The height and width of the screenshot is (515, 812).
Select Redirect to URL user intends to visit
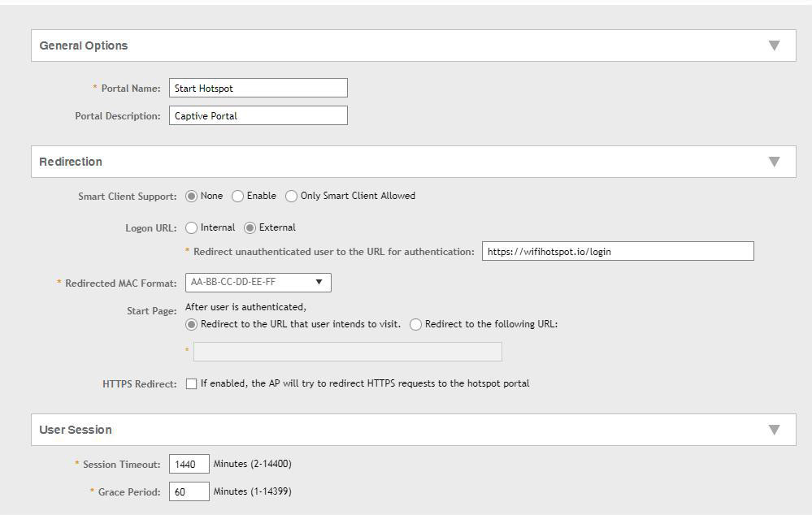coord(192,325)
